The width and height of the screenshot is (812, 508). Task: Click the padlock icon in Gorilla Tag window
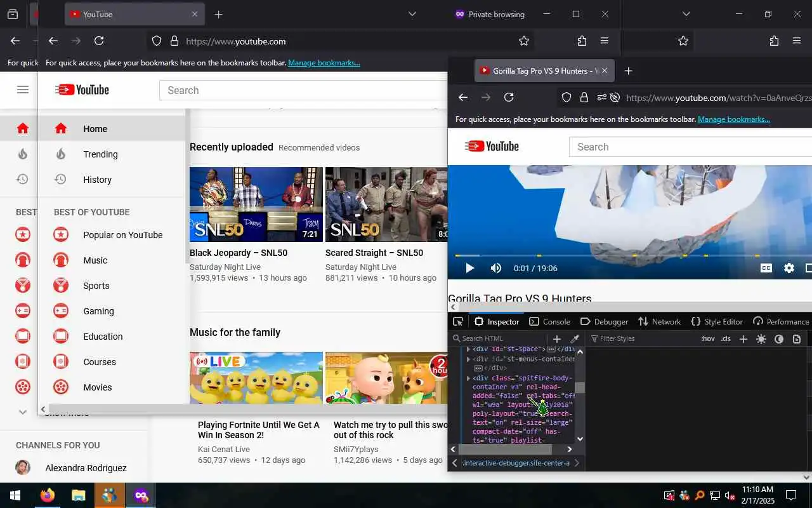(584, 97)
